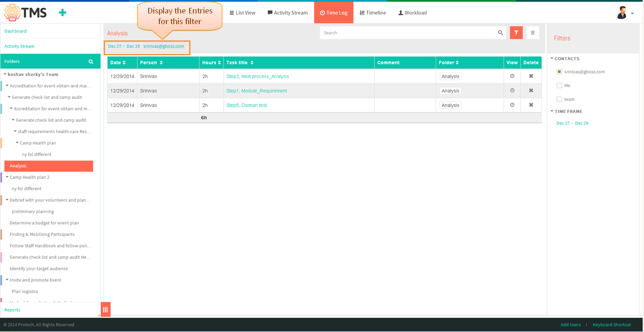Switch to Activity Stream tab
The width and height of the screenshot is (644, 332).
point(288,13)
